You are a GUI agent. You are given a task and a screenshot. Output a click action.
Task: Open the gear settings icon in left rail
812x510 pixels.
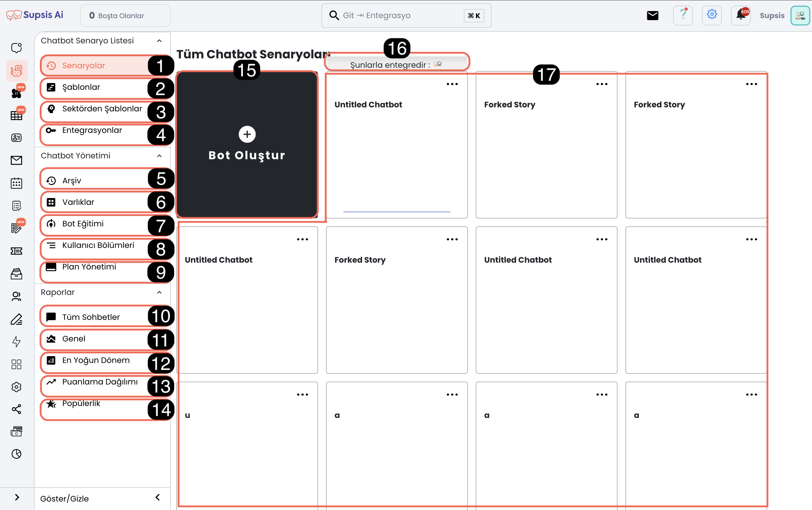click(x=16, y=387)
